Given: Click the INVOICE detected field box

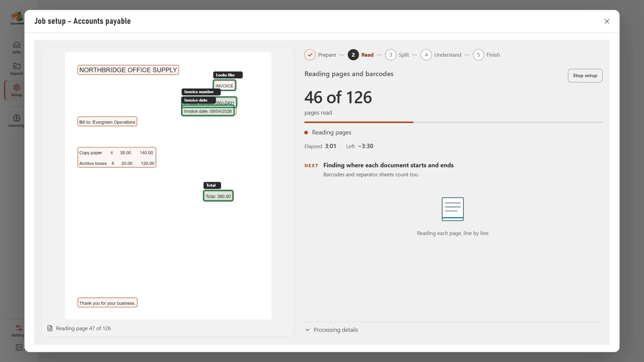Looking at the screenshot, I should (224, 85).
